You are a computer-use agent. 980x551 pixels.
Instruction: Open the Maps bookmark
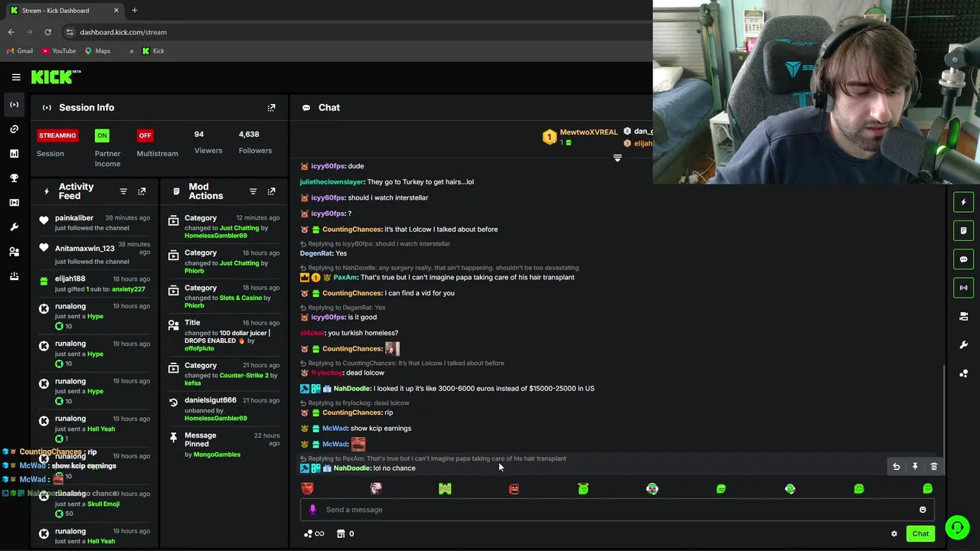coord(97,51)
